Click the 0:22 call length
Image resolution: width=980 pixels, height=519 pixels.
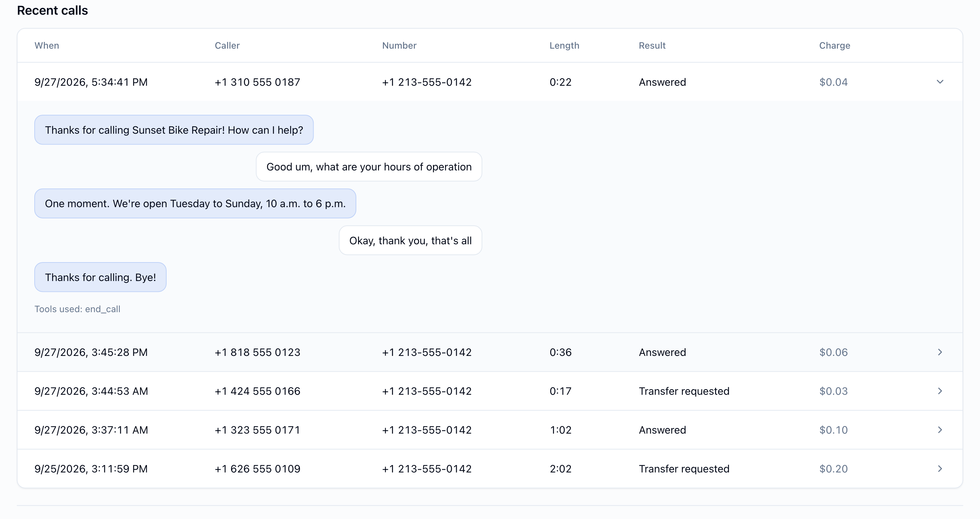(x=560, y=82)
